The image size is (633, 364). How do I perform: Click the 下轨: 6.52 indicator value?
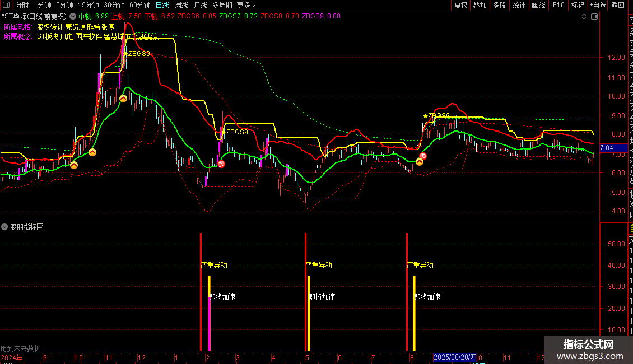tap(160, 16)
